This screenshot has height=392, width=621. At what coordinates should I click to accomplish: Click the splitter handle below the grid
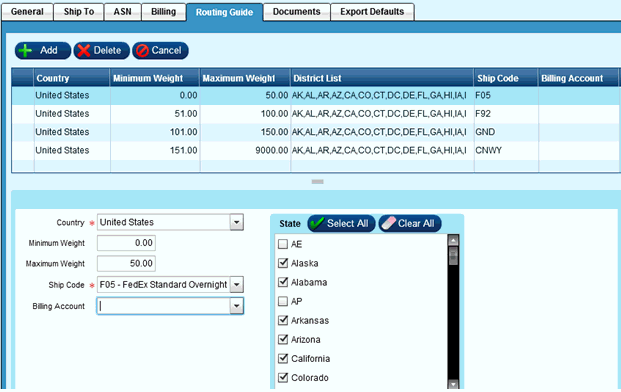click(317, 181)
